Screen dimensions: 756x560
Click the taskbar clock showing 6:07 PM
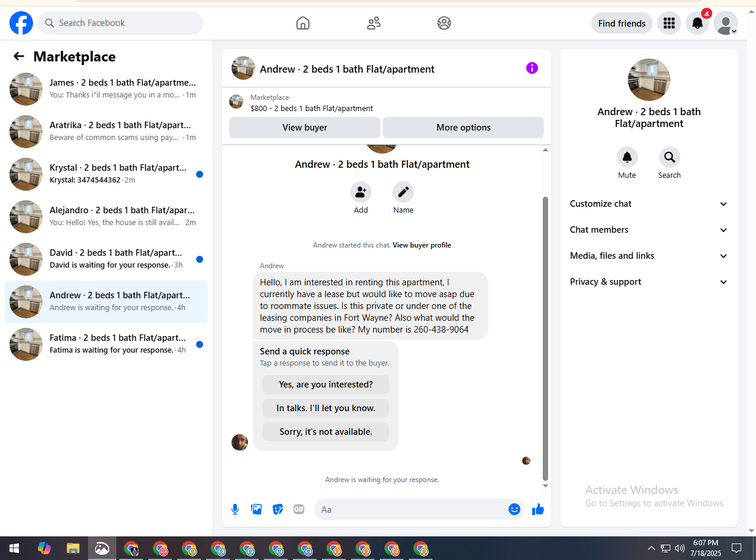706,548
